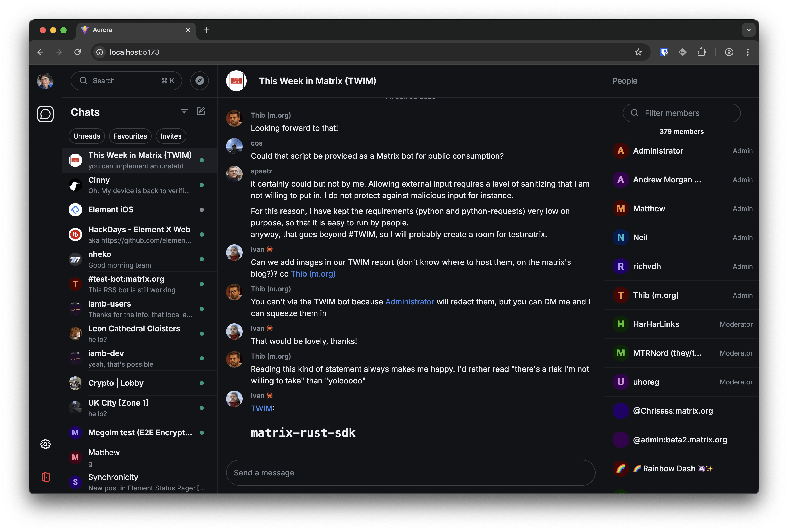Open the Megolm test (E2E Encrypt... chat
This screenshot has width=788, height=532.
click(x=140, y=433)
